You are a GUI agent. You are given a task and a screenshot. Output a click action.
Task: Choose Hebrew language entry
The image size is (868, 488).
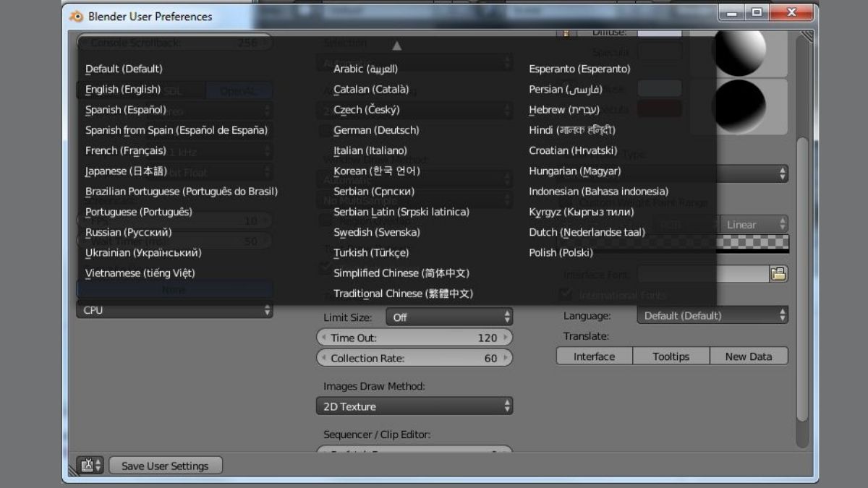564,109
